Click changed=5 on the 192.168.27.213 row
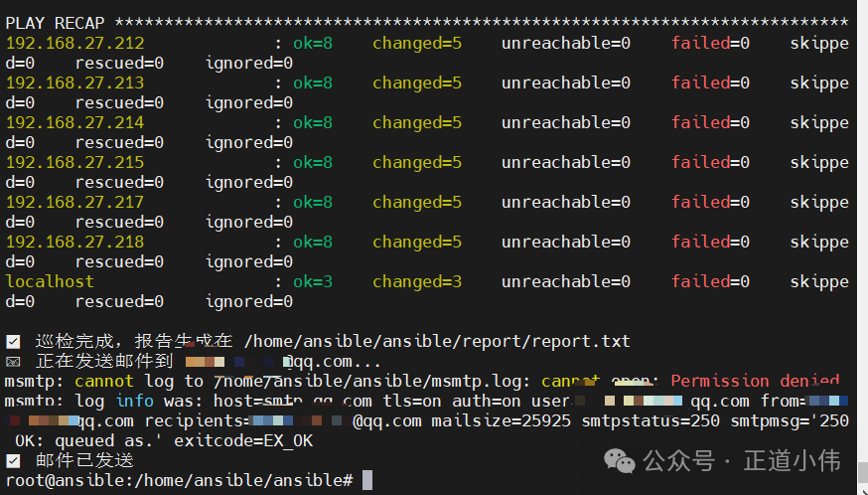This screenshot has width=868, height=495. (x=417, y=83)
